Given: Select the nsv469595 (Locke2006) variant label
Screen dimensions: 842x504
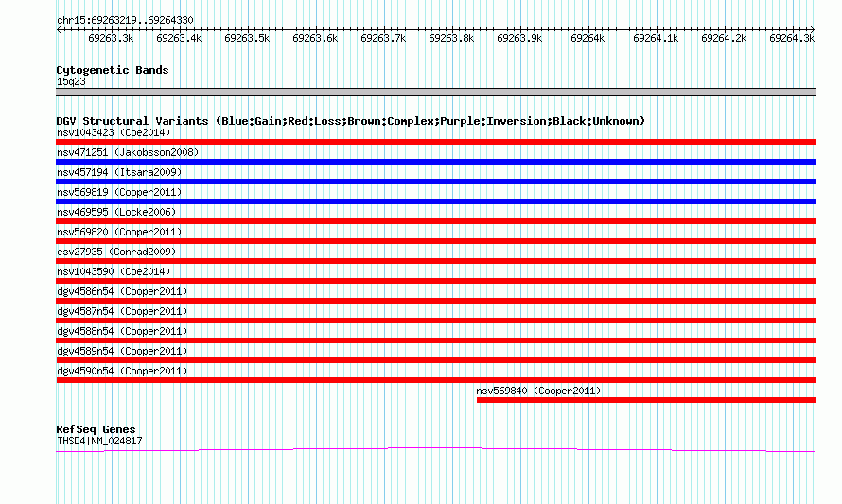Looking at the screenshot, I should point(116,212).
